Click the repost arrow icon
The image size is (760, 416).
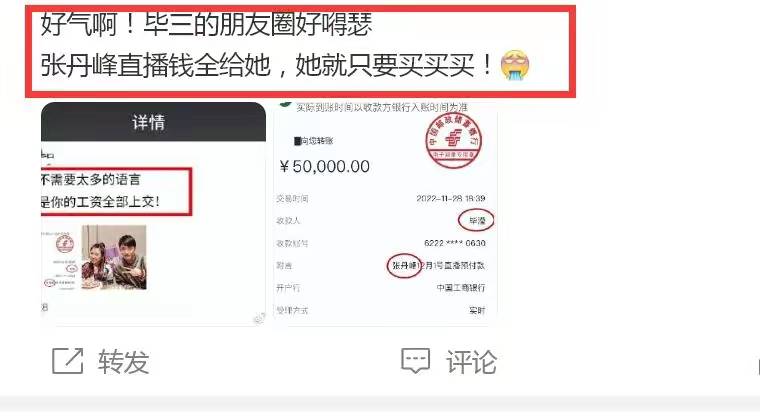(x=67, y=361)
